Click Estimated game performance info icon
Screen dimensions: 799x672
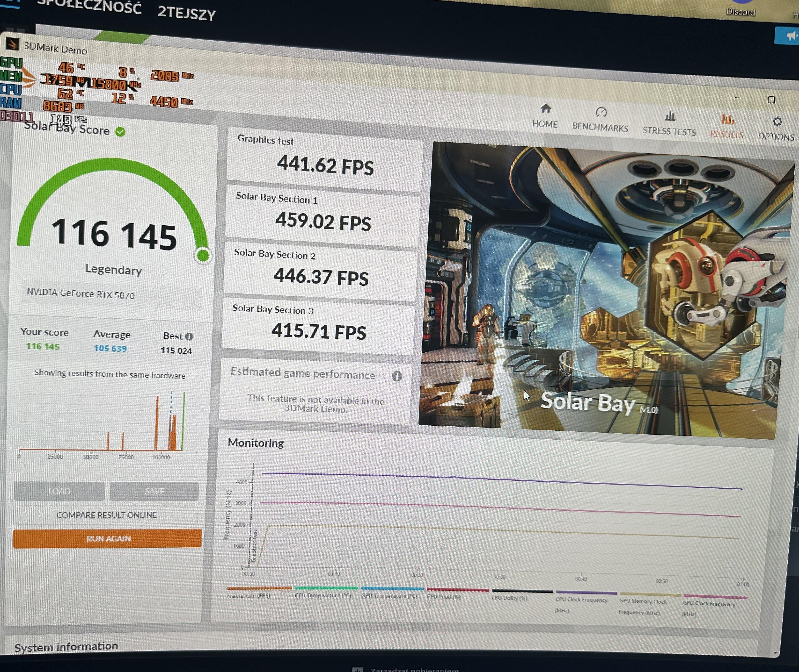point(397,376)
